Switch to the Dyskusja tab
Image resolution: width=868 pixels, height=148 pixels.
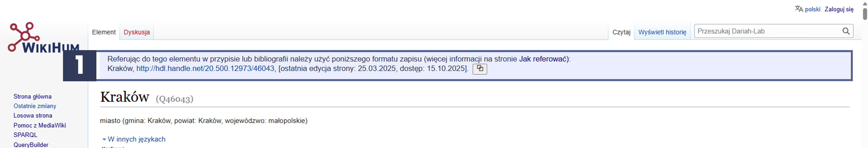[136, 32]
